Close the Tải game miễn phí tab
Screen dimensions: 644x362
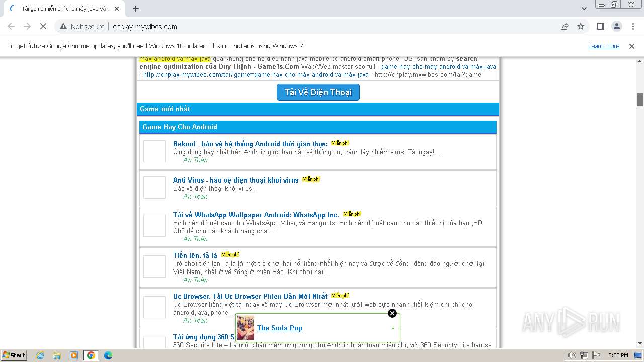[117, 9]
